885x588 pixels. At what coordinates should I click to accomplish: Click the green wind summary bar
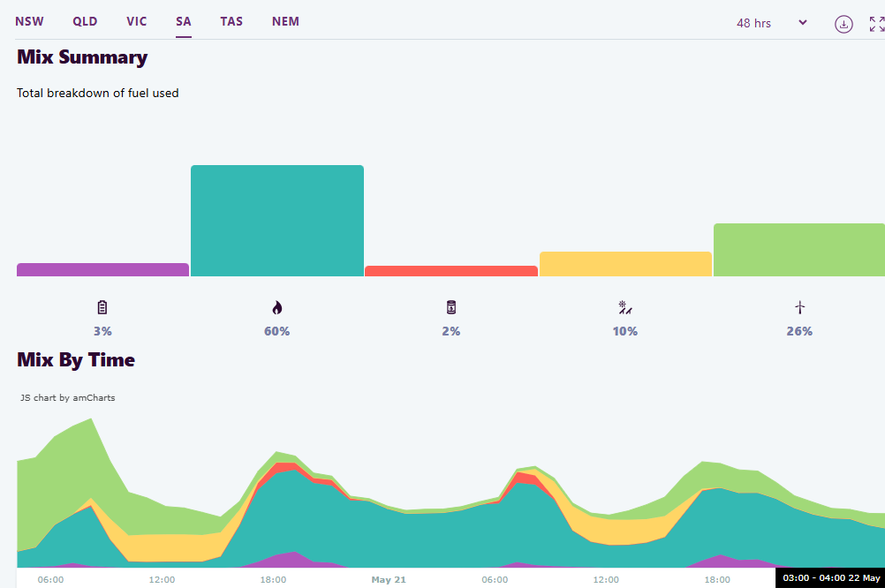tap(798, 250)
